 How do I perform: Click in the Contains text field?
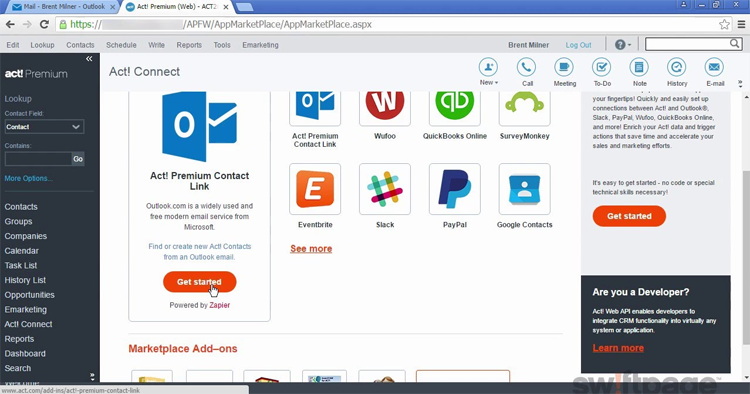pyautogui.click(x=38, y=159)
